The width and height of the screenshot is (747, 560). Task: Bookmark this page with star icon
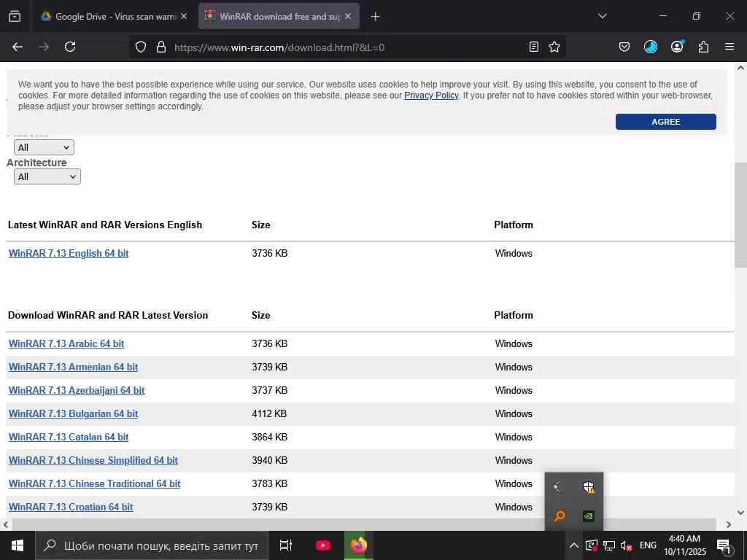point(554,47)
